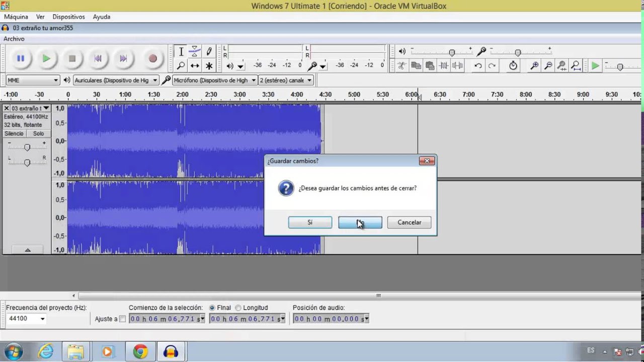
Task: Skip to start of the track
Action: point(98,58)
